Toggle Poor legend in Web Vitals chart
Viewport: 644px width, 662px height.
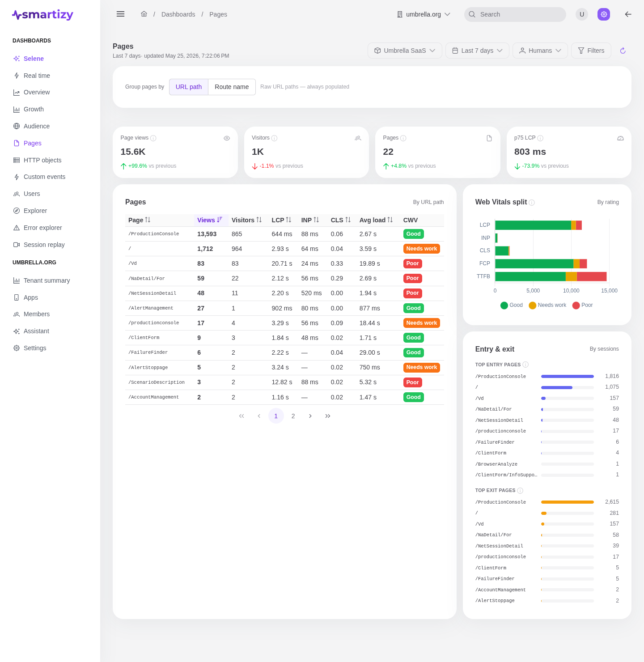tap(582, 305)
